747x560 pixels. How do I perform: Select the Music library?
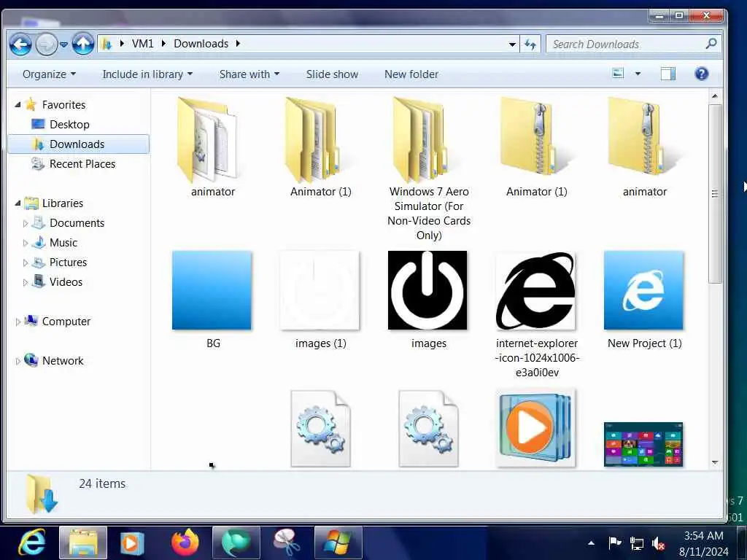coord(63,243)
